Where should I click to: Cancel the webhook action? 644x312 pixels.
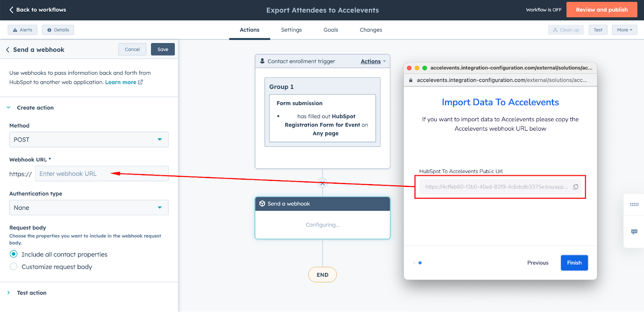pos(132,49)
